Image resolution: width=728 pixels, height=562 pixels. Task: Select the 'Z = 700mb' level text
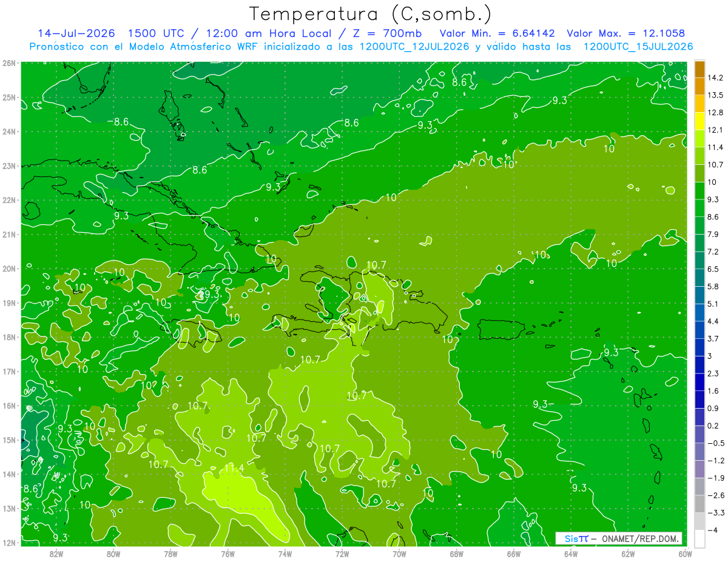[x=386, y=33]
